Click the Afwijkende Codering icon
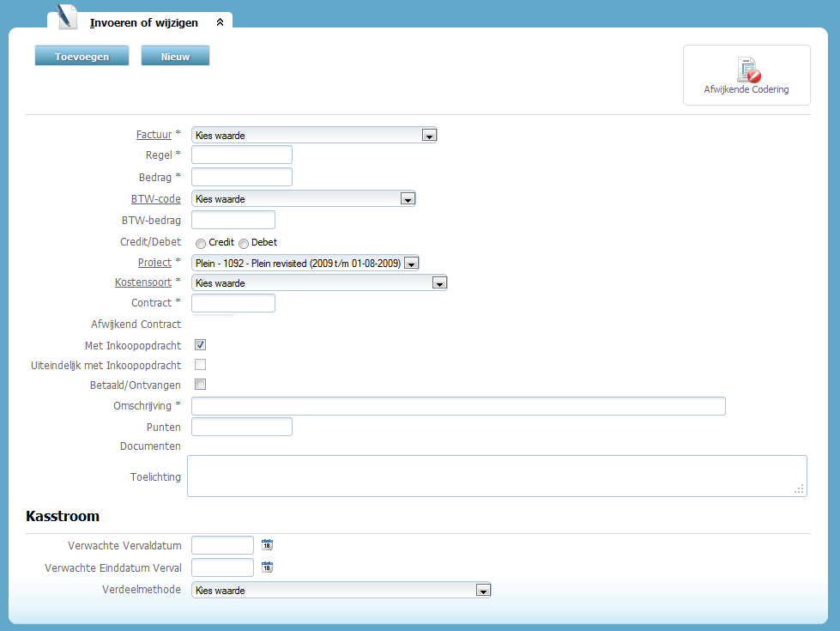Viewport: 840px width, 631px height. point(745,68)
